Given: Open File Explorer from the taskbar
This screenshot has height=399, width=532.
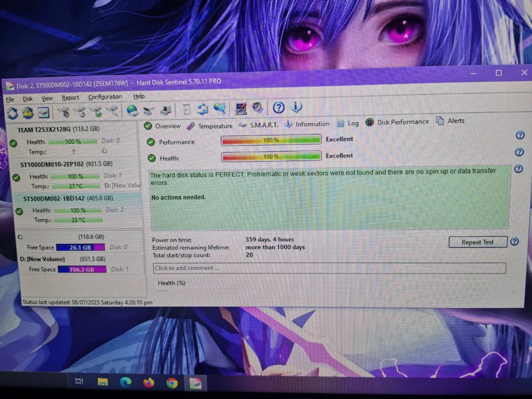Looking at the screenshot, I should (102, 382).
